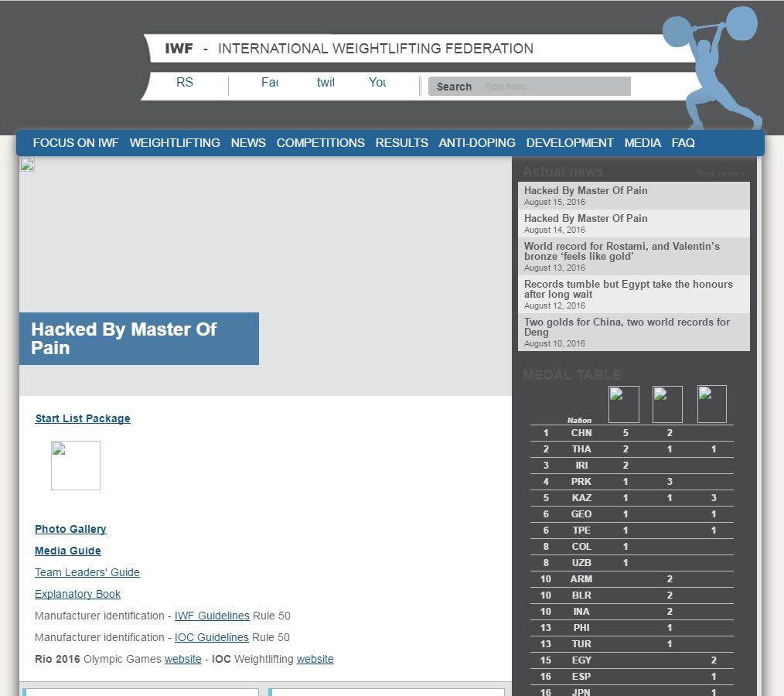The width and height of the screenshot is (784, 696).
Task: Open the Photo Gallery link
Action: (x=70, y=530)
